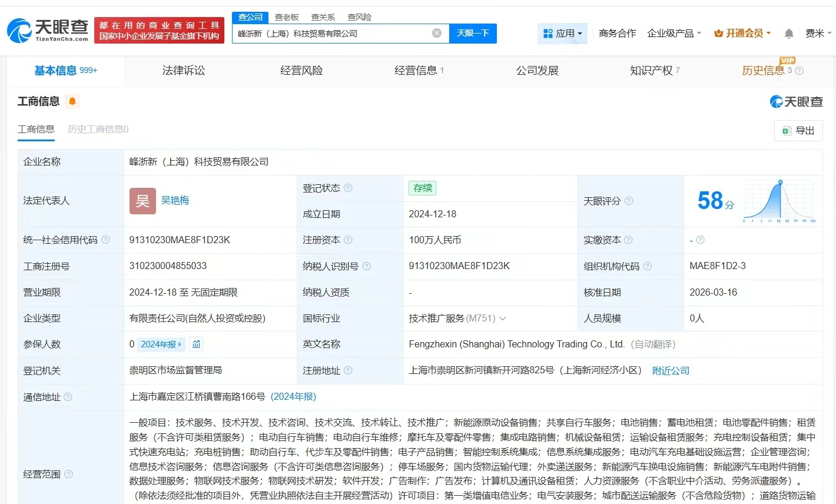
Task: Open the chart icon next to 2024年报
Action: click(x=197, y=344)
